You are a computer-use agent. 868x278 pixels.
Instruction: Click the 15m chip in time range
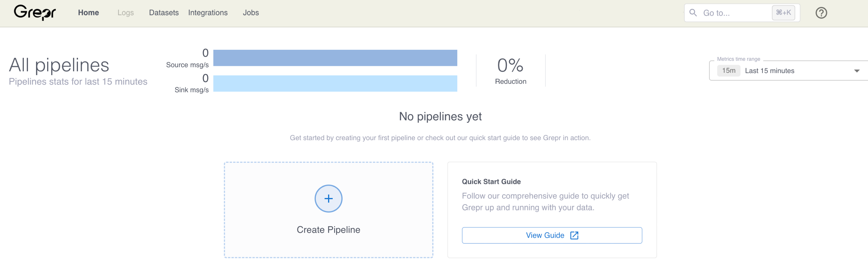coord(728,71)
